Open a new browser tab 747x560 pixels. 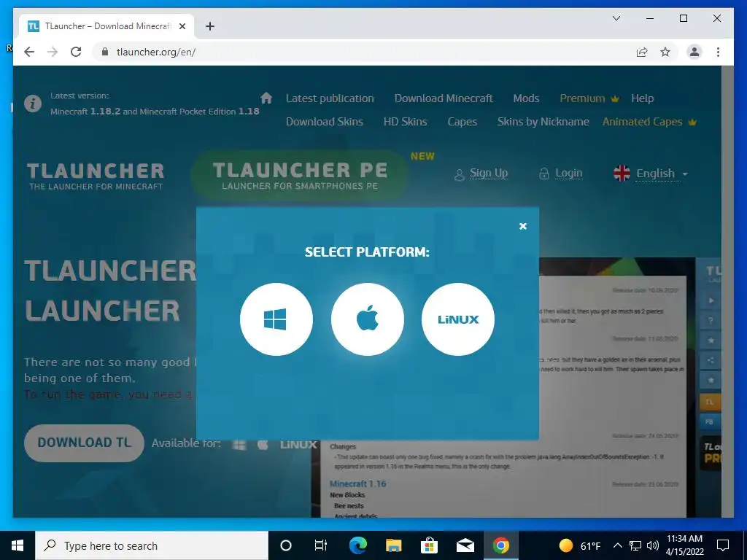(209, 26)
